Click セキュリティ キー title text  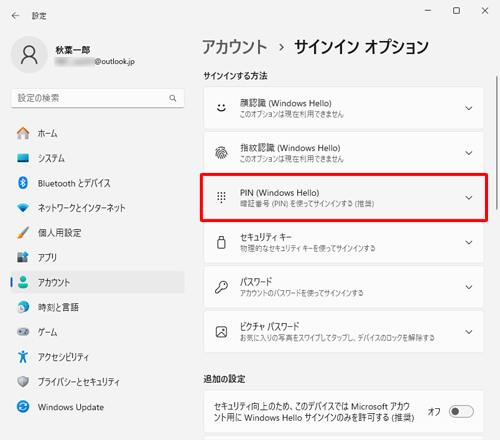266,237
